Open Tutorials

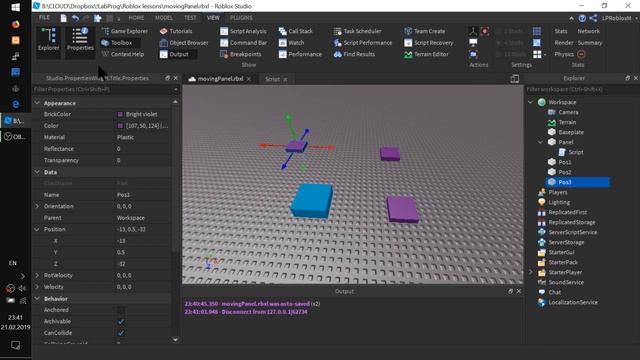click(x=176, y=31)
